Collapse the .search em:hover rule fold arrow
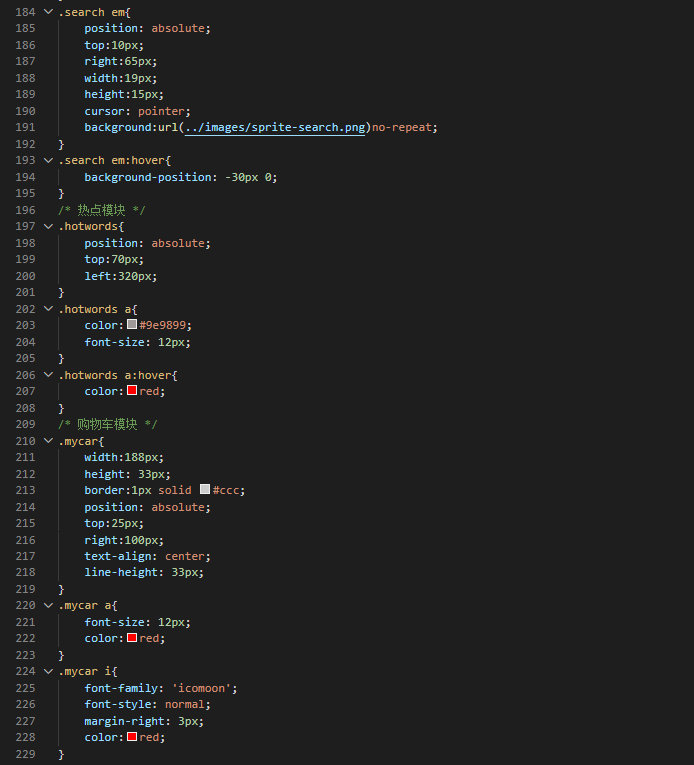Image resolution: width=694 pixels, height=765 pixels. click(48, 160)
